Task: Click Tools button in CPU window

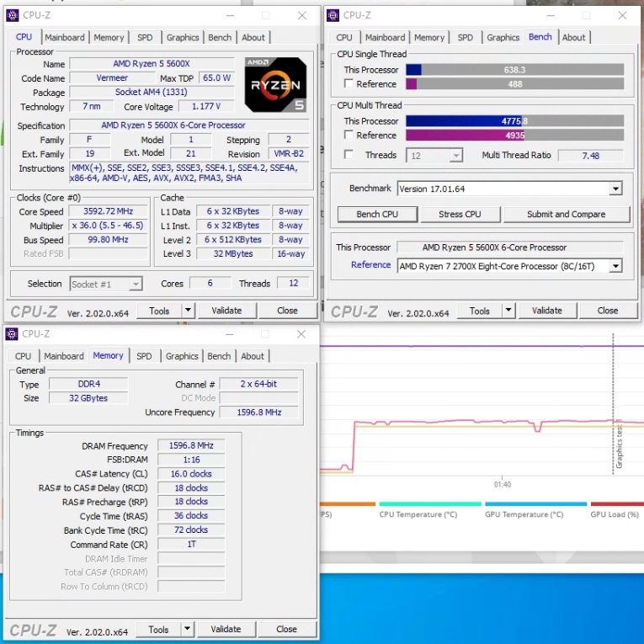Action: tap(159, 311)
